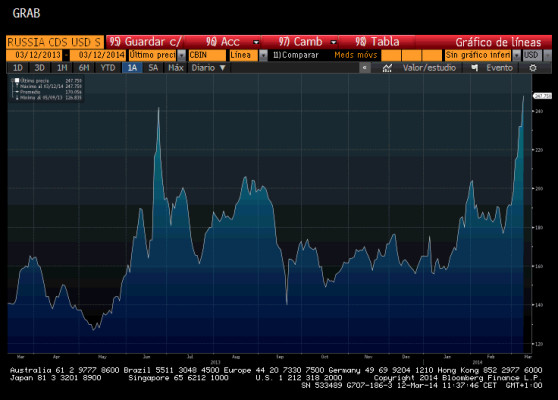This screenshot has width=558, height=400.
Task: Select the 1A time range
Action: point(132,68)
